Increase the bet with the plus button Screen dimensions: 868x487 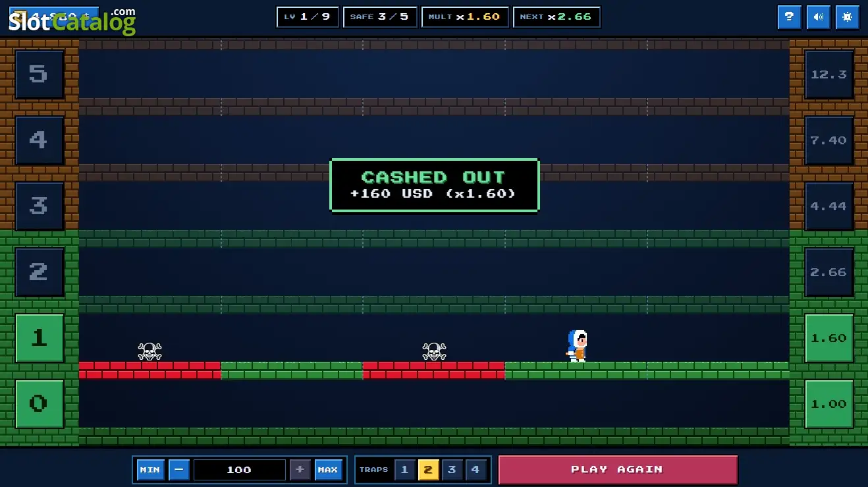click(300, 470)
